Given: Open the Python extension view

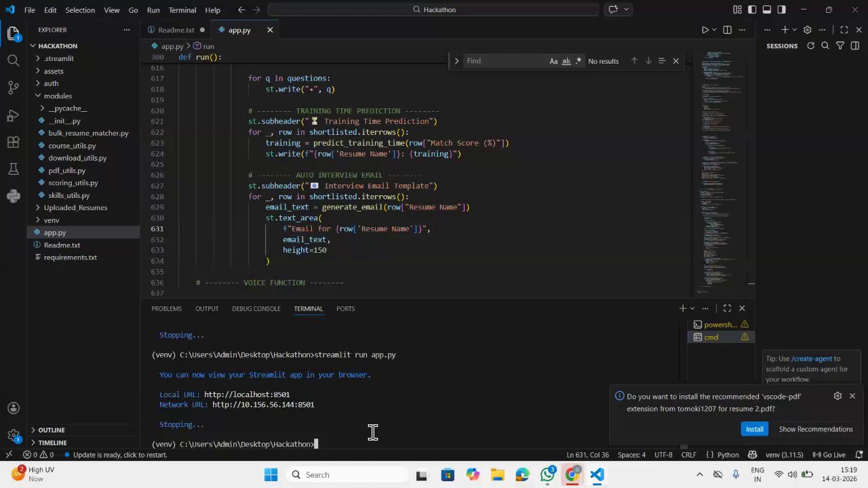Looking at the screenshot, I should [x=13, y=196].
